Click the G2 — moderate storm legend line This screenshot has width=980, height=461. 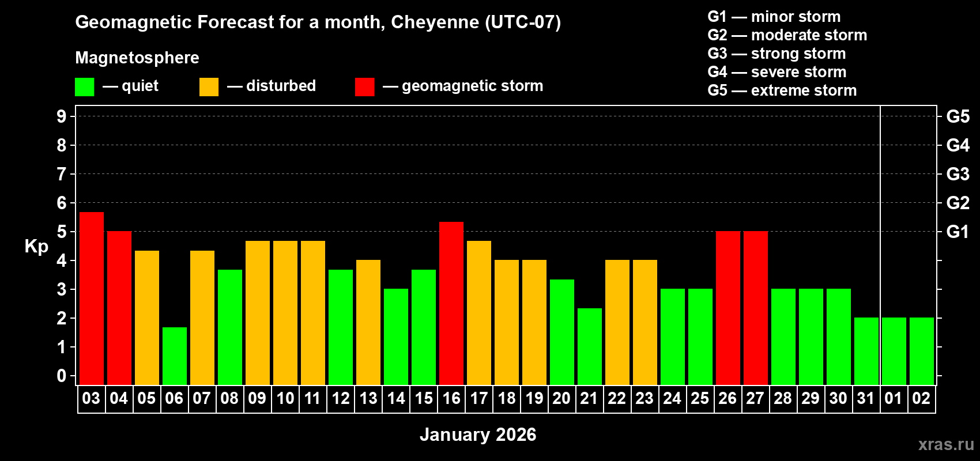pos(787,35)
